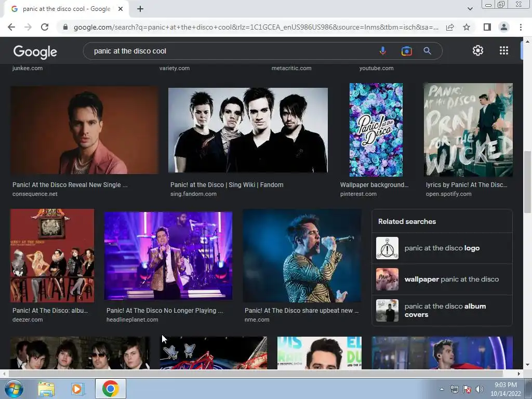Click 'Panic! At The Disco share upbeat new' link

coord(301,311)
